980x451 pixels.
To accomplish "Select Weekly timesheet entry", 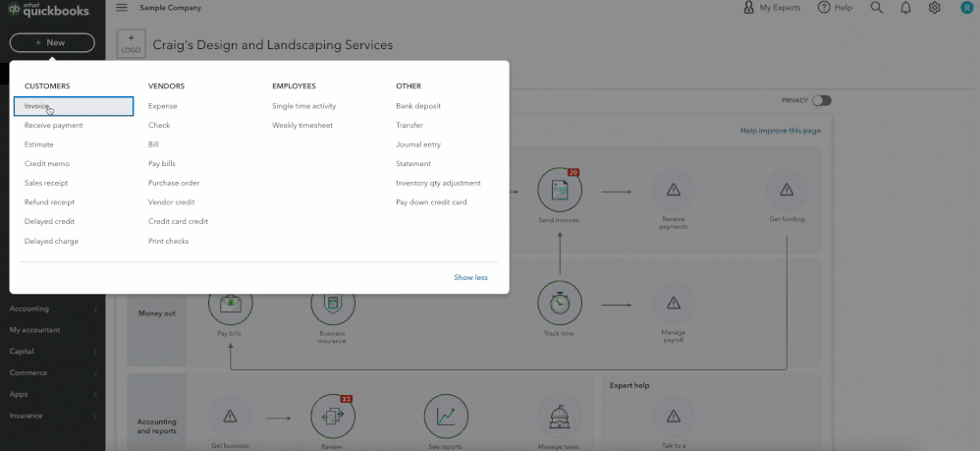I will 302,125.
